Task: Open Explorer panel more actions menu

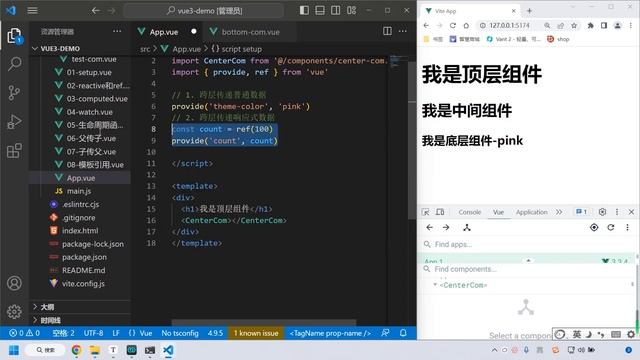Action: 117,31
